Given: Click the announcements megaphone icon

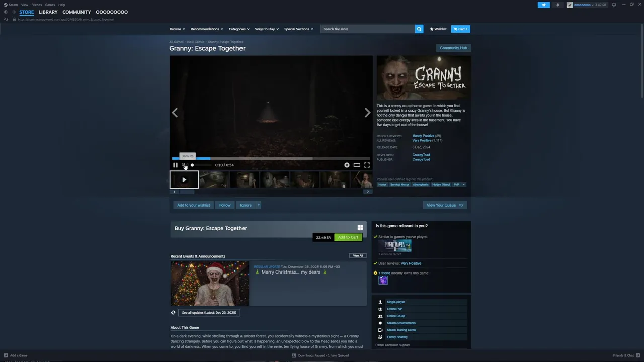Looking at the screenshot, I should click(x=544, y=5).
